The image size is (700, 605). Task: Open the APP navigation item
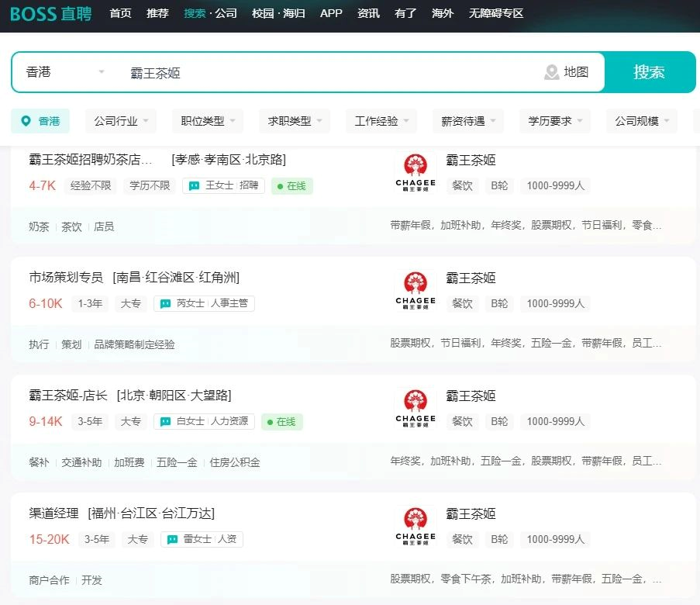point(331,13)
